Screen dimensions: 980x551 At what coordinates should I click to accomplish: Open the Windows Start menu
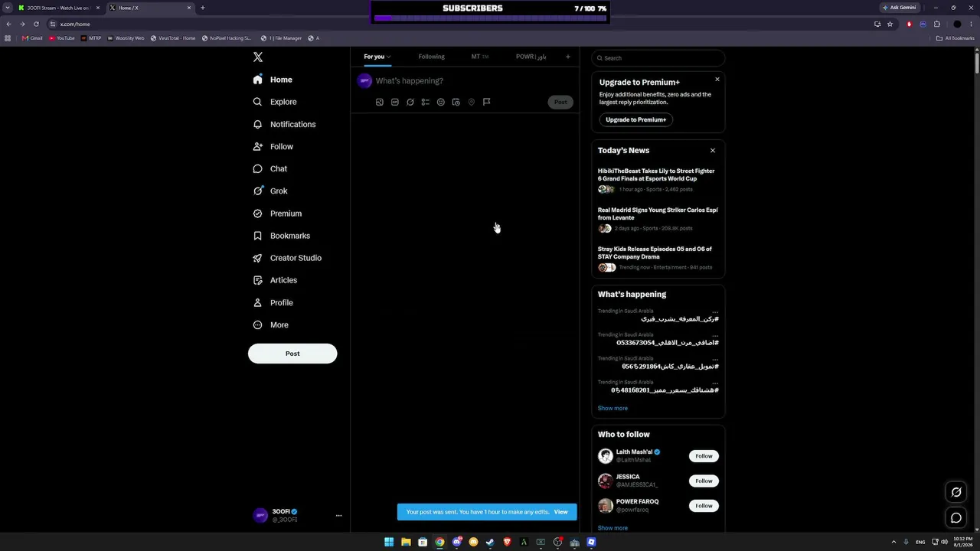[389, 542]
